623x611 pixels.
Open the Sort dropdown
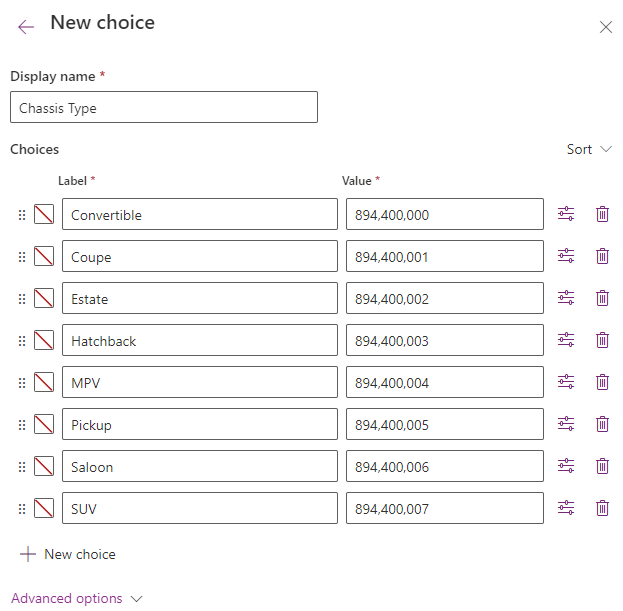click(x=589, y=149)
